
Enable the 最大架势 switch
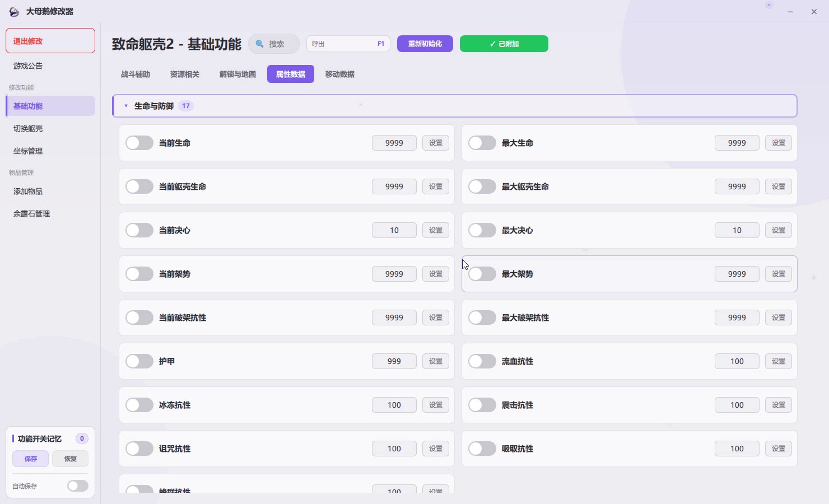482,274
